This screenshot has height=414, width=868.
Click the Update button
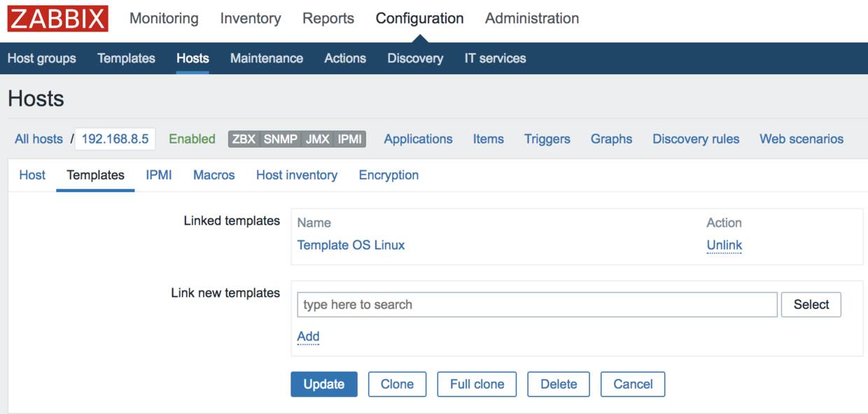(x=324, y=384)
